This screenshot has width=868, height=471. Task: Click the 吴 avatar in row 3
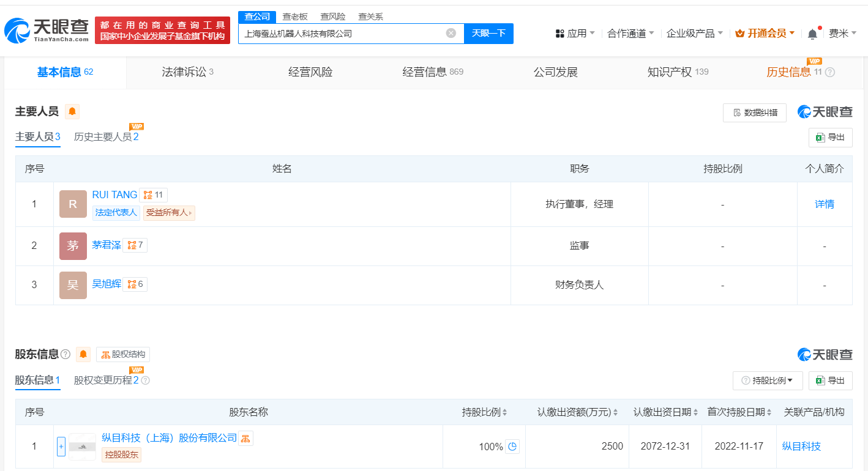click(73, 285)
